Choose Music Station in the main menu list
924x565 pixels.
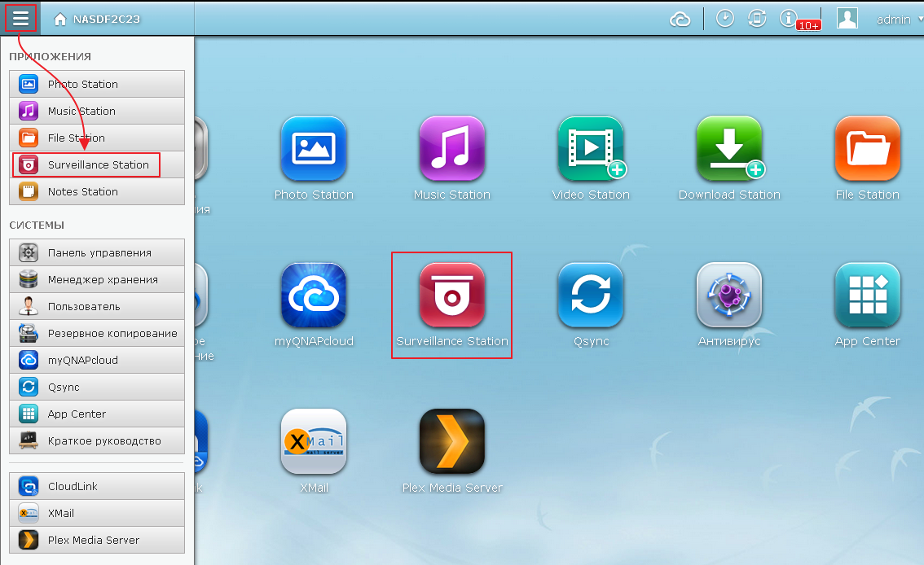[x=97, y=112]
